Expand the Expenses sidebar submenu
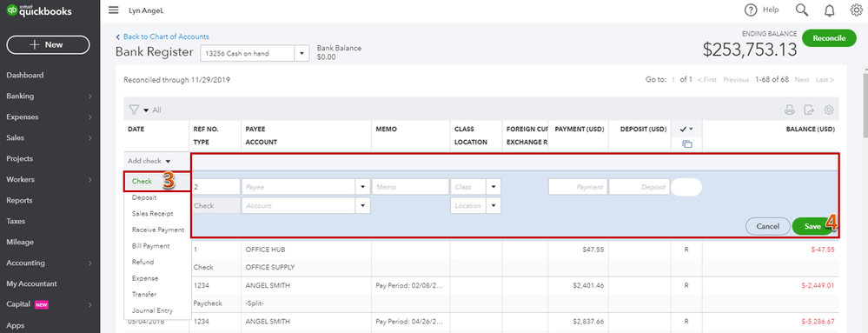Image resolution: width=868 pixels, height=333 pixels. [89, 117]
